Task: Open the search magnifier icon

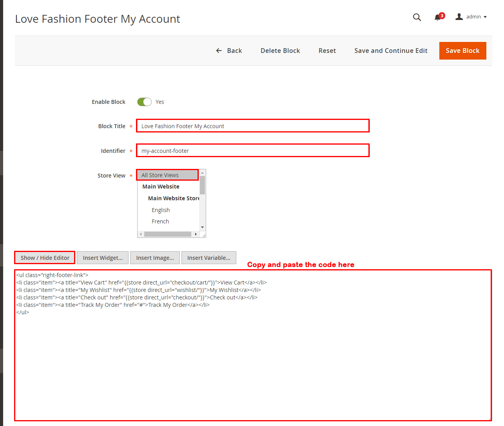Action: 417,17
